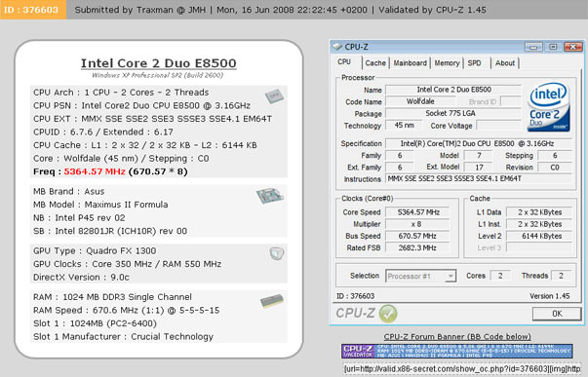Click the Intel Core 2 Duo logo
Image resolution: width=588 pixels, height=377 pixels.
click(549, 107)
